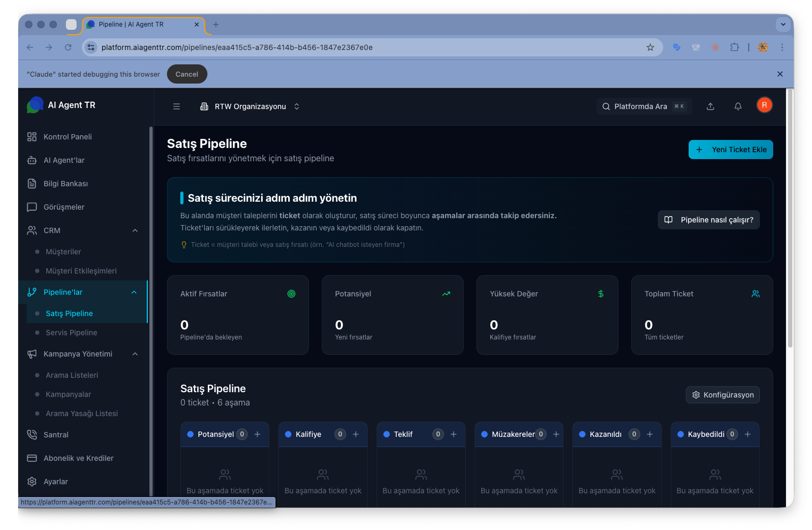
Task: Add ticket to Kazanıldı stage plus icon
Action: tap(650, 434)
